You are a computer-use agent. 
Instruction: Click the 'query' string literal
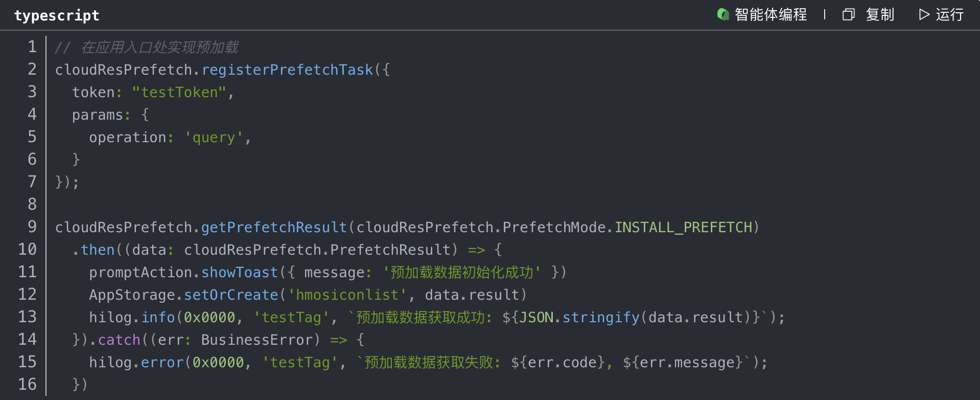point(214,137)
